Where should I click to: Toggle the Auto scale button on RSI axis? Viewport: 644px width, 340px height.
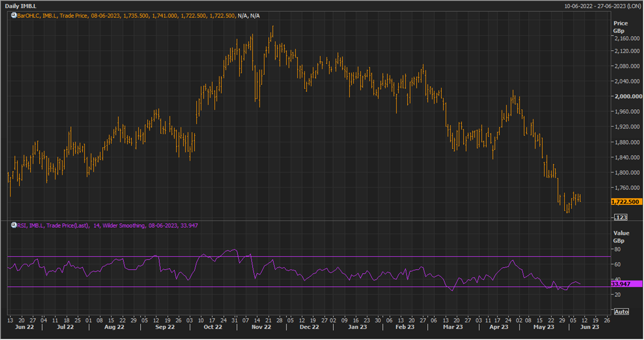(x=621, y=312)
